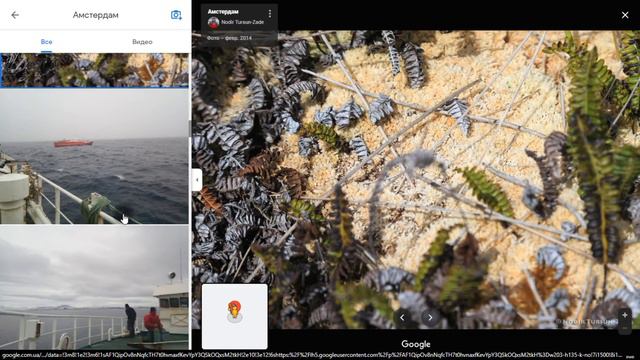Screen dimensions: 640x360
Task: Open the photo of men on ship deck
Action: click(94, 287)
